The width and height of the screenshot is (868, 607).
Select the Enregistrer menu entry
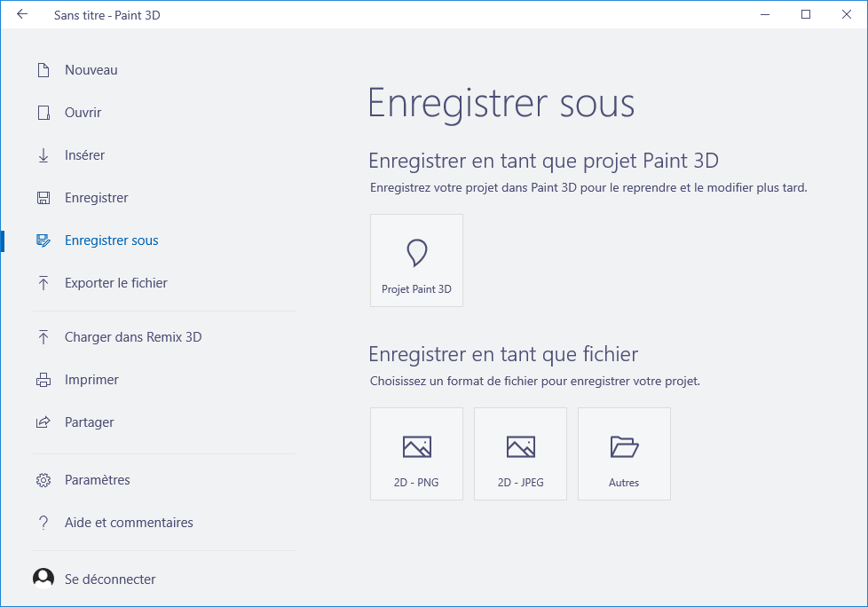pyautogui.click(x=97, y=198)
